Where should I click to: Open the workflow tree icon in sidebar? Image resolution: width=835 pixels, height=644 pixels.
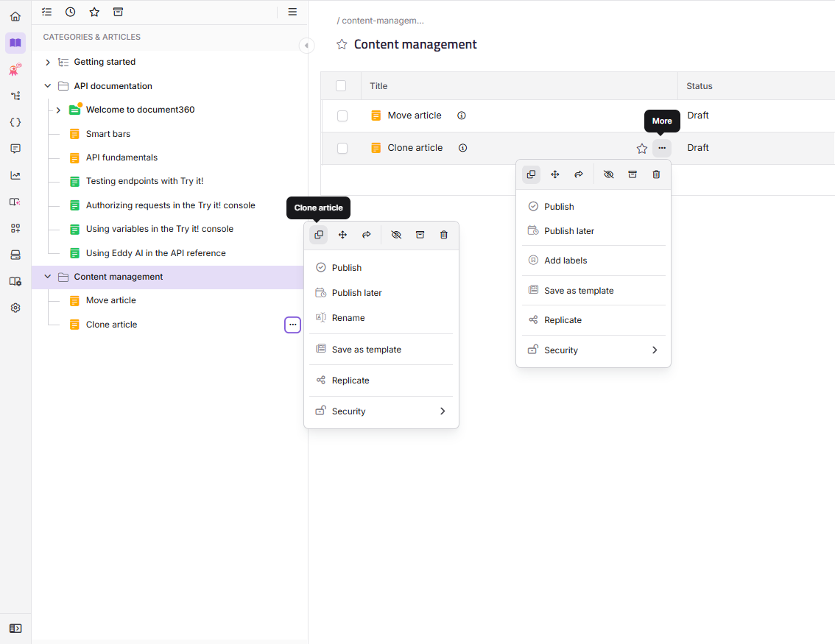15,96
